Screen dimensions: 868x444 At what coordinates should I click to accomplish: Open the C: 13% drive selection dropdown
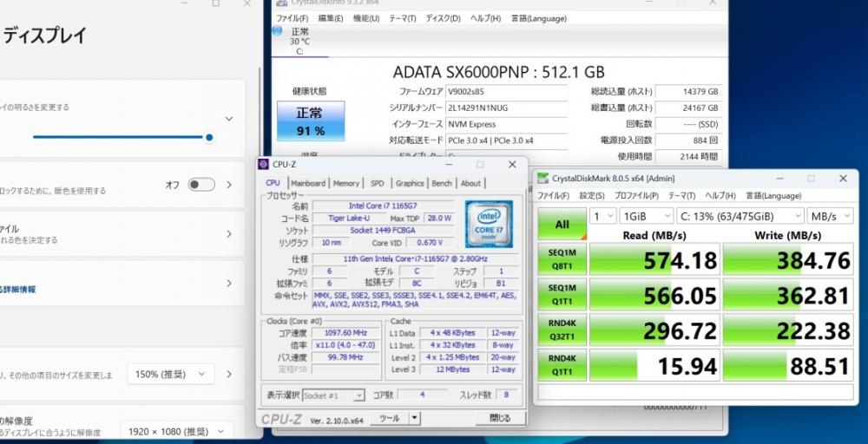(x=740, y=215)
